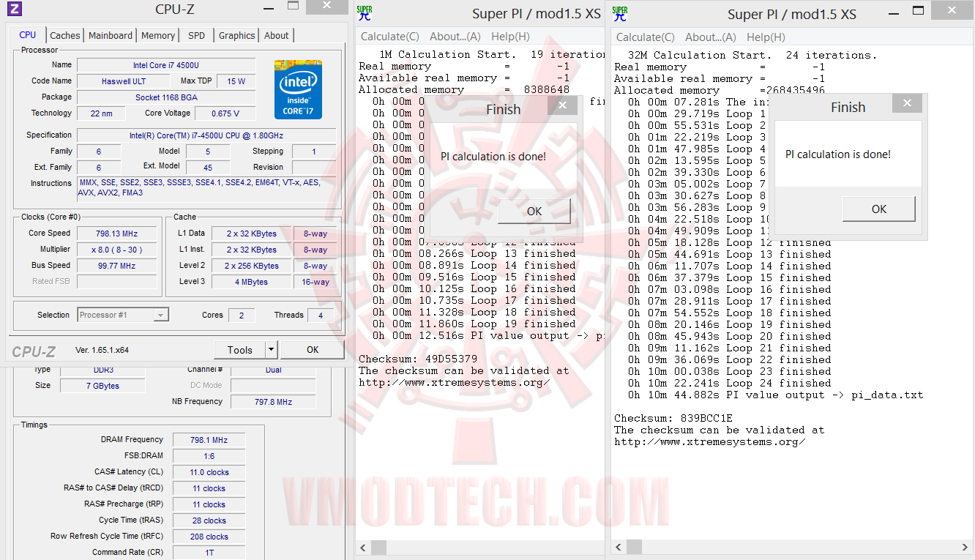Image resolution: width=975 pixels, height=560 pixels.
Task: Click left scroll arrow in 1M Super PI window
Action: point(362,547)
